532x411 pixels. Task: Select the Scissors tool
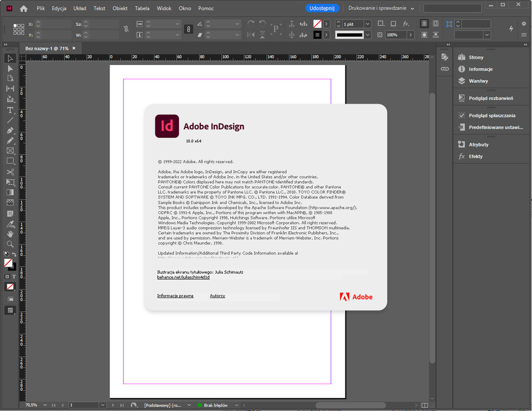pyautogui.click(x=10, y=172)
